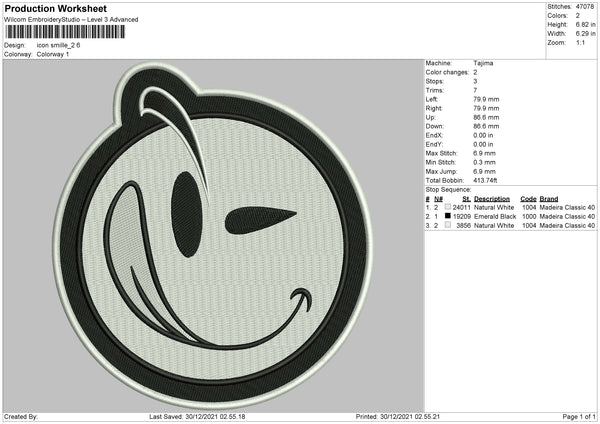The height and width of the screenshot is (424, 600).
Task: Select the 'Production Worksheet' title
Action: (x=56, y=8)
